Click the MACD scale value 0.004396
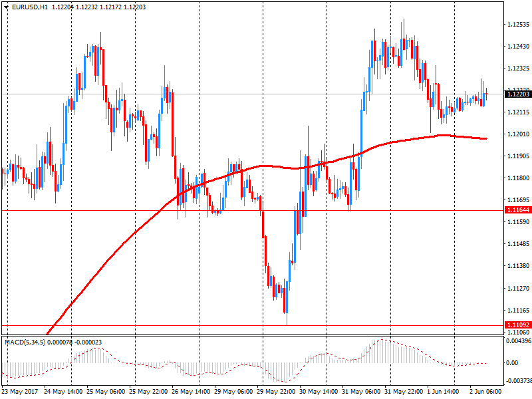Viewport: 532px width, 399px height. (519, 341)
